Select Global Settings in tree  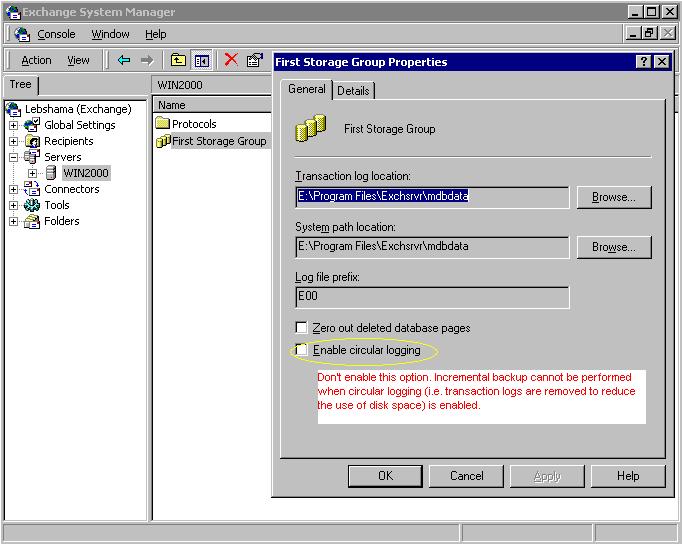pos(80,125)
